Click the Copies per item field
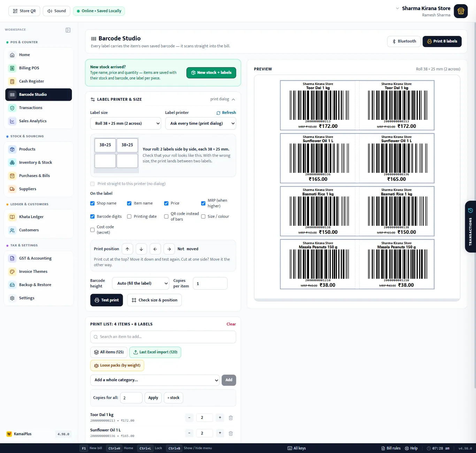This screenshot has height=453, width=476. pos(210,283)
